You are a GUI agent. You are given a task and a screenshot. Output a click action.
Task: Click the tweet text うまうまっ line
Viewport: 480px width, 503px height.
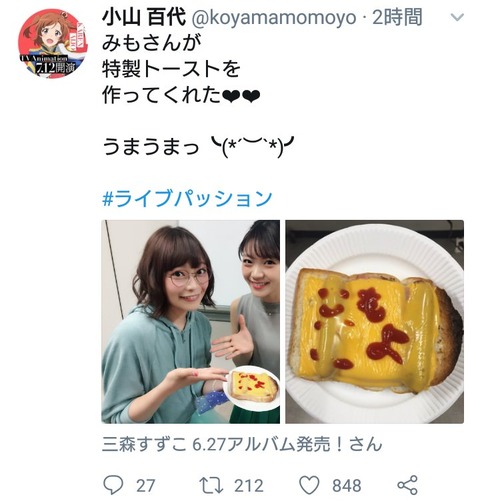(x=198, y=146)
